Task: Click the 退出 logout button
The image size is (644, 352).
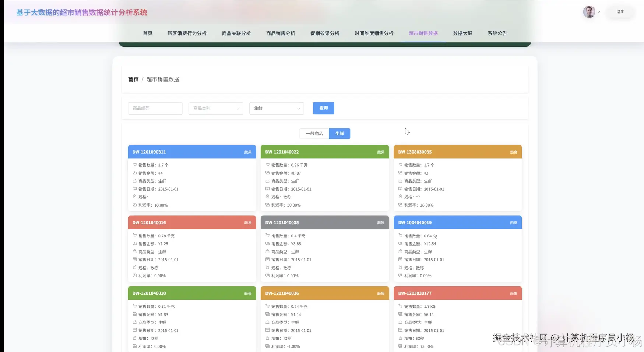Action: [620, 12]
